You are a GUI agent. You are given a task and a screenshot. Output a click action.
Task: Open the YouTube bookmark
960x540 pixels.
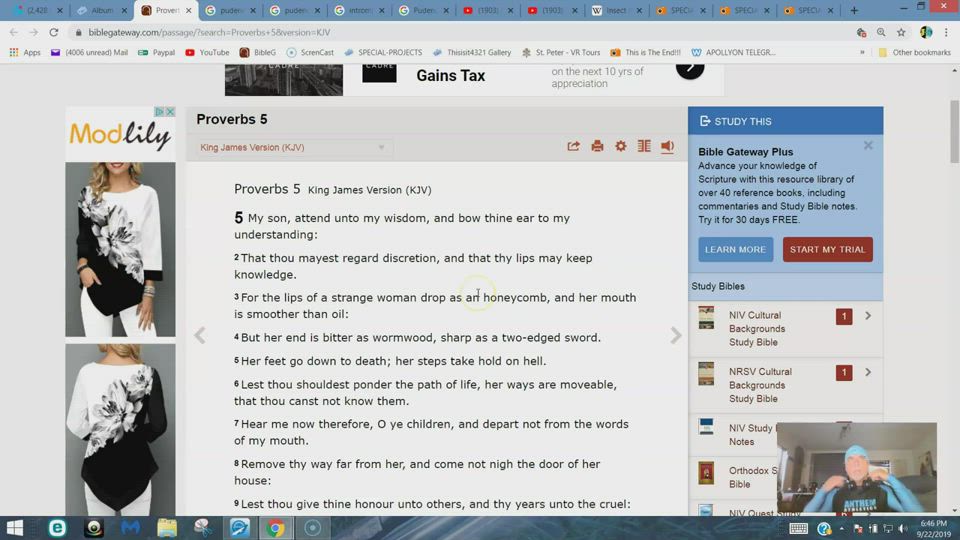click(x=207, y=52)
